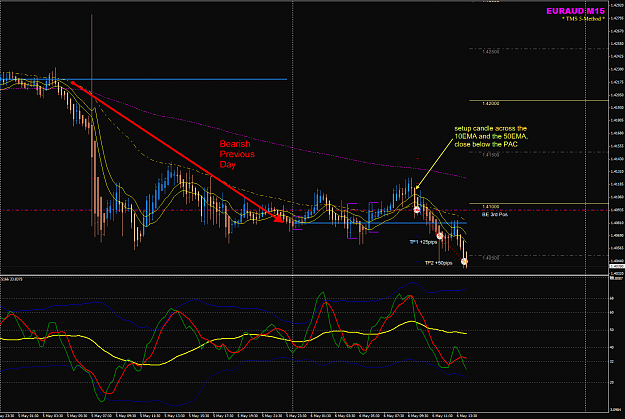Select the circle marker above the TP1 label

point(440,236)
